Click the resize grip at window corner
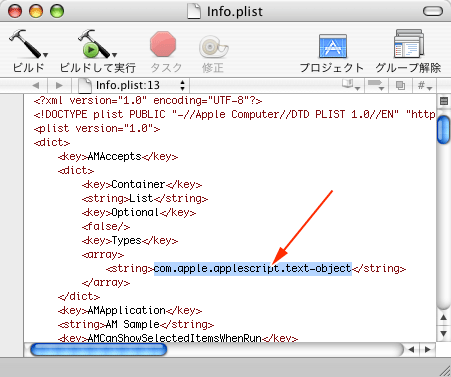Screen dimensions: 451x377 click(x=445, y=370)
